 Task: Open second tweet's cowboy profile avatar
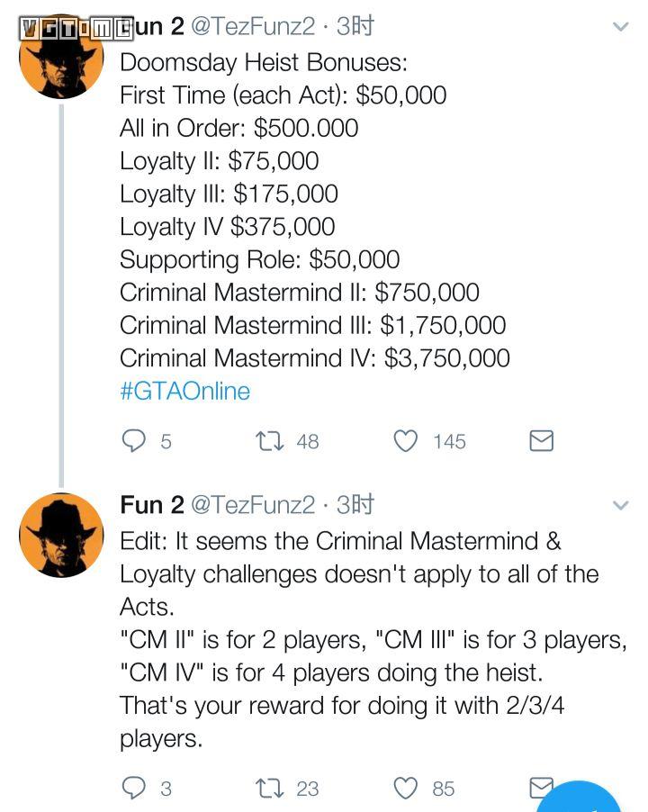pyautogui.click(x=61, y=535)
